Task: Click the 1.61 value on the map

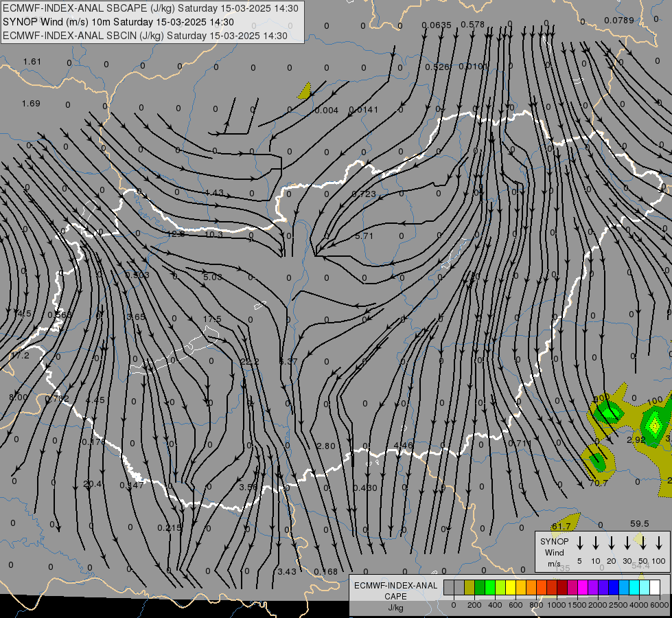Action: point(32,61)
